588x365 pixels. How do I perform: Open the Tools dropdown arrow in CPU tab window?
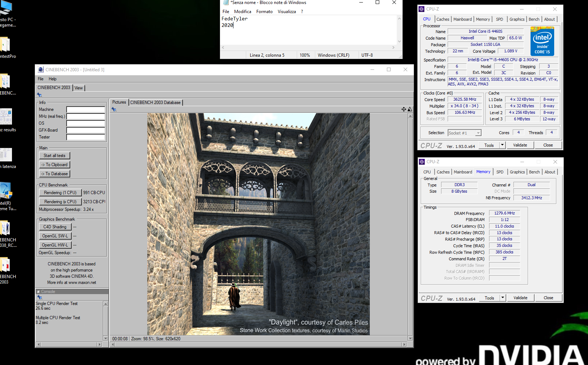[502, 145]
